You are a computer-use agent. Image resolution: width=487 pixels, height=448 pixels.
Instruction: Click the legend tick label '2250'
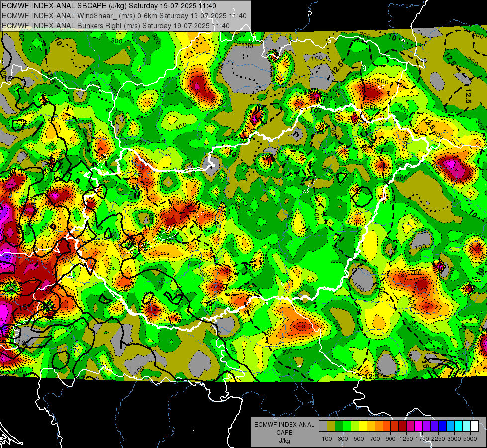point(438,439)
